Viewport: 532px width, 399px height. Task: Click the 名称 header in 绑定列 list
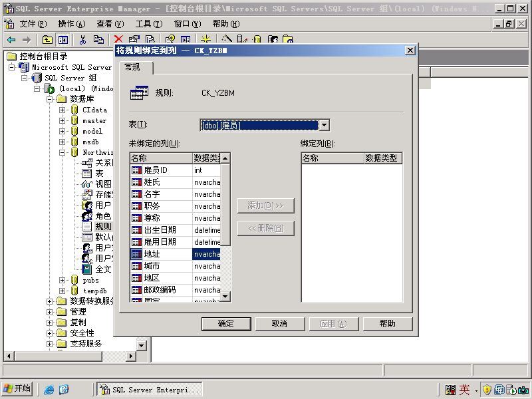(x=332, y=158)
